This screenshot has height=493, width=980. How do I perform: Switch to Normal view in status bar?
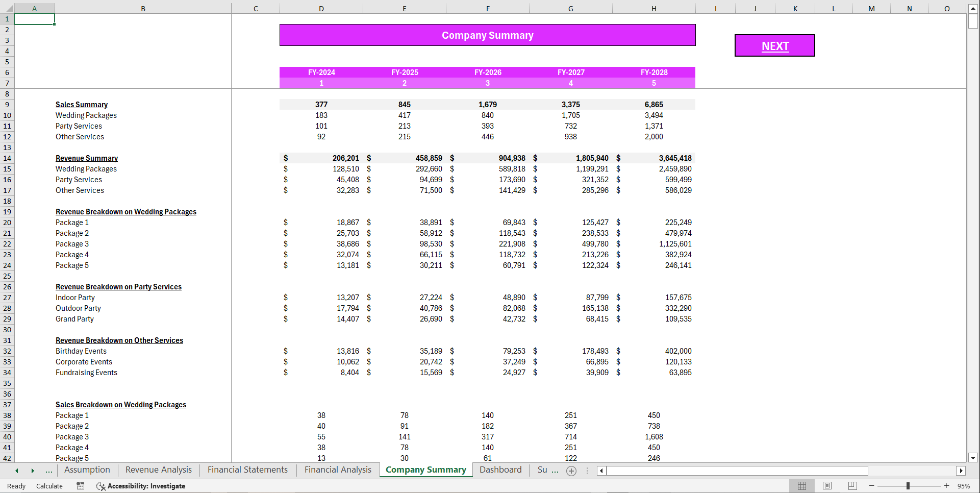tap(801, 486)
